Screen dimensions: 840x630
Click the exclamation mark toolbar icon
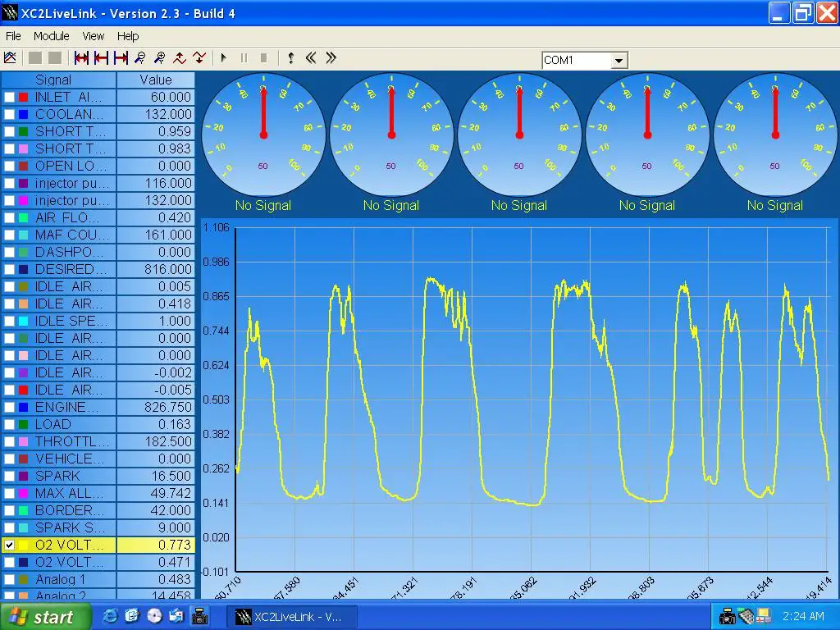[290, 58]
